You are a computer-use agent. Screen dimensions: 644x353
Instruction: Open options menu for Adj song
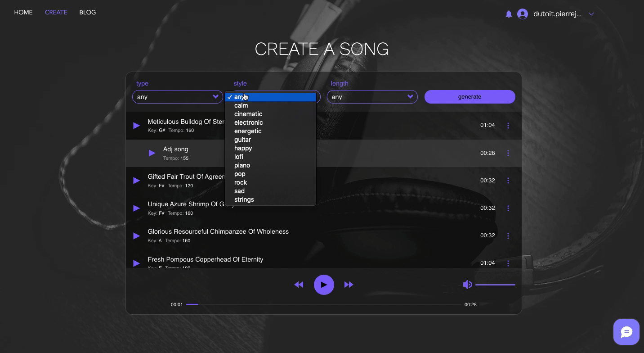tap(508, 153)
